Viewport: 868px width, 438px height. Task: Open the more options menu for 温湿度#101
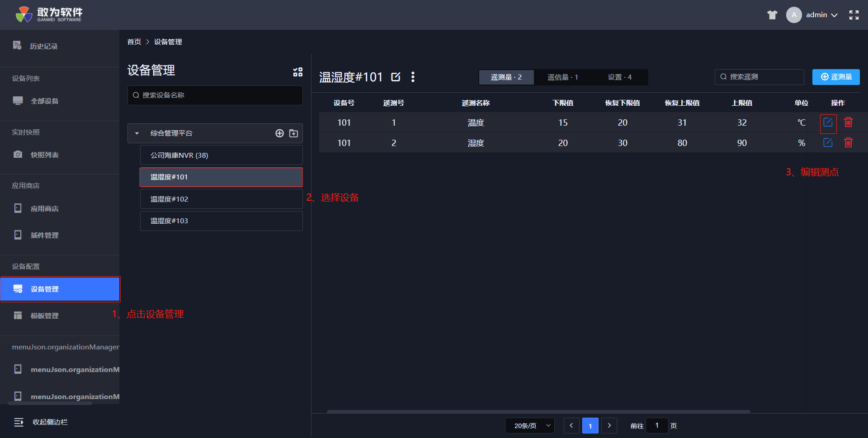click(x=413, y=77)
